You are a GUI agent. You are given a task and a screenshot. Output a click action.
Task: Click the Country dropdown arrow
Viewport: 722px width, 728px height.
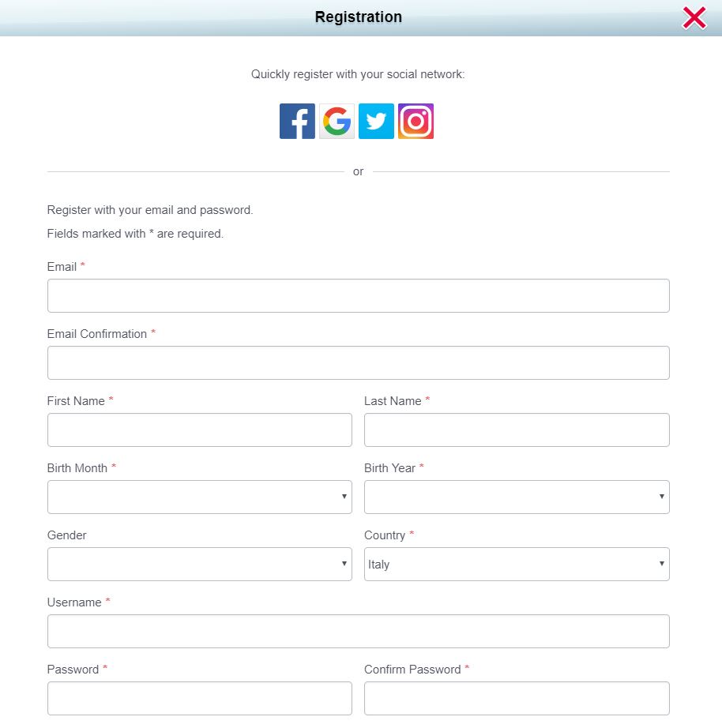click(660, 564)
